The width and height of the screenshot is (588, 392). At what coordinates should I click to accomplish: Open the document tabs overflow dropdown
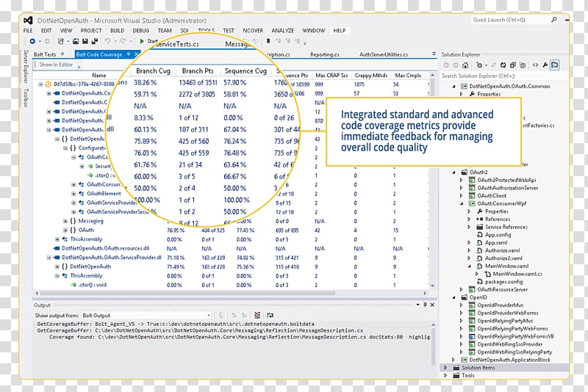click(x=434, y=54)
